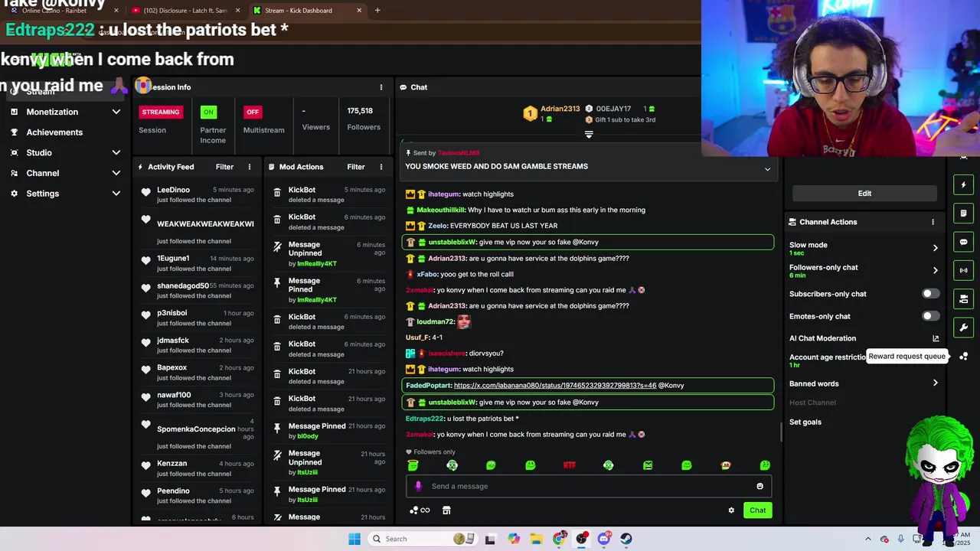Select the Stream - Kick Dashboard tab
Screen dimensions: 980x551
point(306,10)
